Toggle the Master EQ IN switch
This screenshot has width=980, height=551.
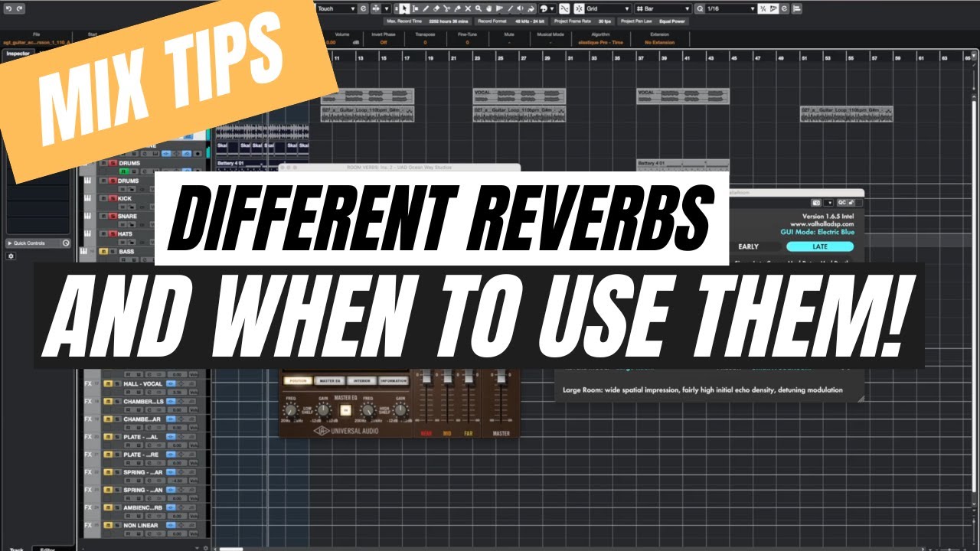point(345,410)
